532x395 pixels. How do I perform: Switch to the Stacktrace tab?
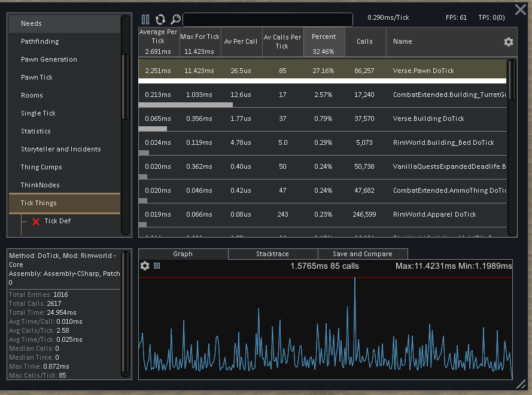coord(272,254)
